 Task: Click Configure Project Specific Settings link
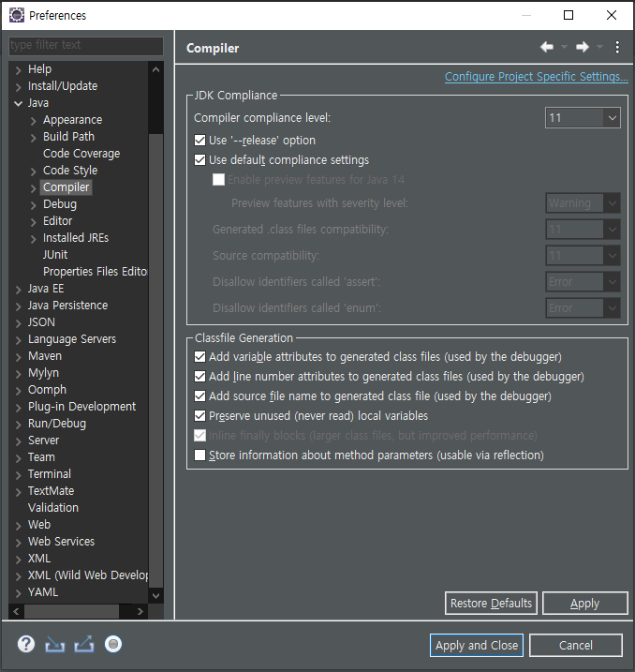click(x=536, y=76)
